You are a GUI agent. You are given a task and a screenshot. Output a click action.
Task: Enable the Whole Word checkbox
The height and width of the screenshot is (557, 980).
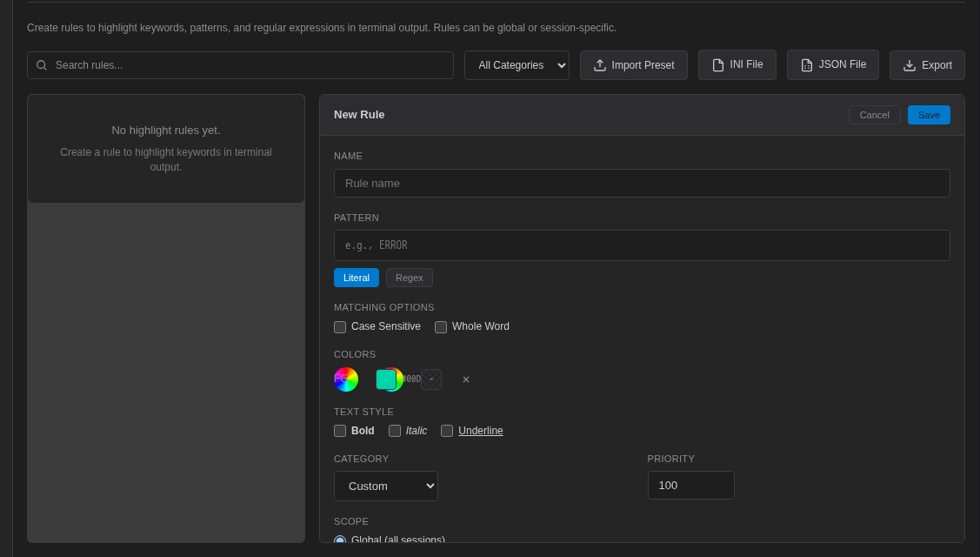tap(441, 327)
